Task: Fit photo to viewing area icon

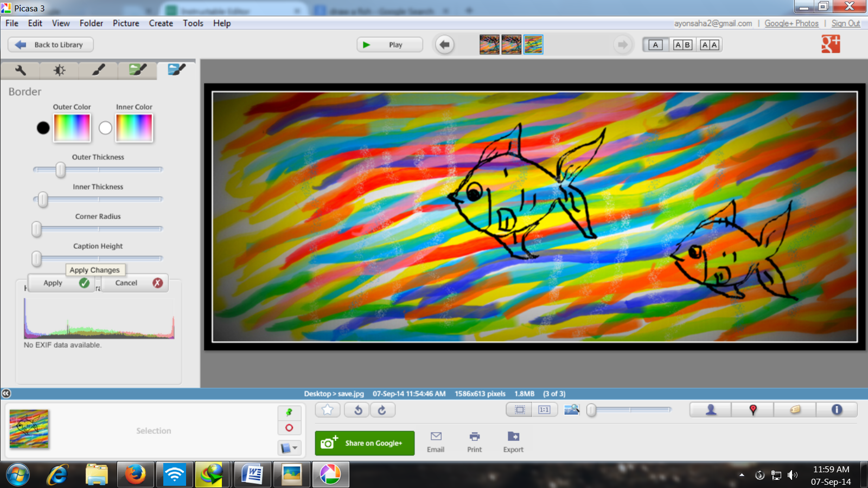Action: tap(520, 410)
